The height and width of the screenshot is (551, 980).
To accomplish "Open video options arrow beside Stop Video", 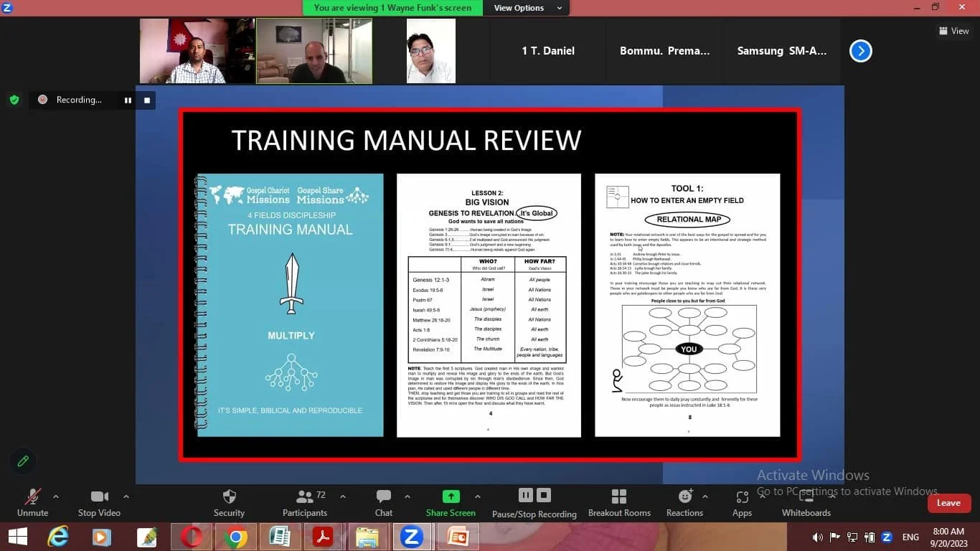I will tap(126, 496).
